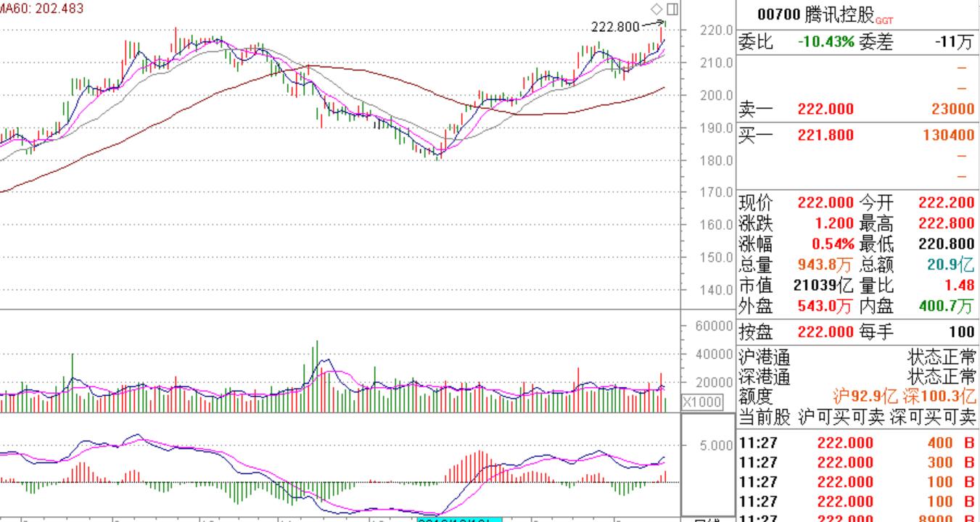Click the red GGT tag beside stock name
Image resolution: width=980 pixels, height=522 pixels.
click(885, 20)
